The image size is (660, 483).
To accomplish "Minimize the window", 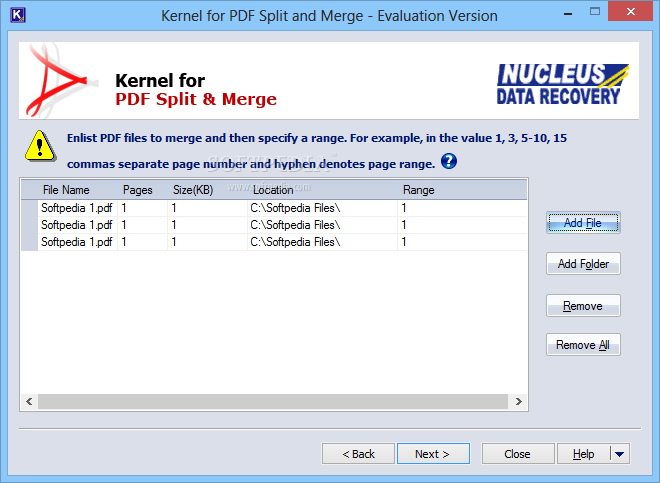I will click(x=568, y=13).
